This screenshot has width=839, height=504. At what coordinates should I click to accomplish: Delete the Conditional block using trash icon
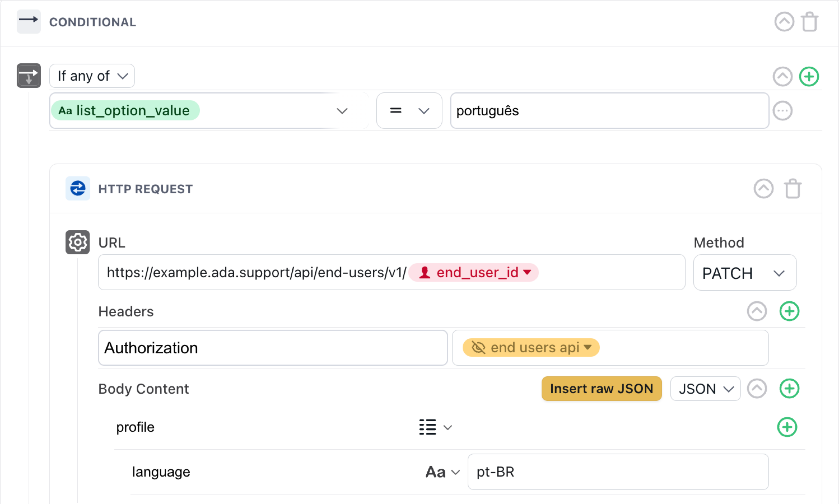pos(810,21)
